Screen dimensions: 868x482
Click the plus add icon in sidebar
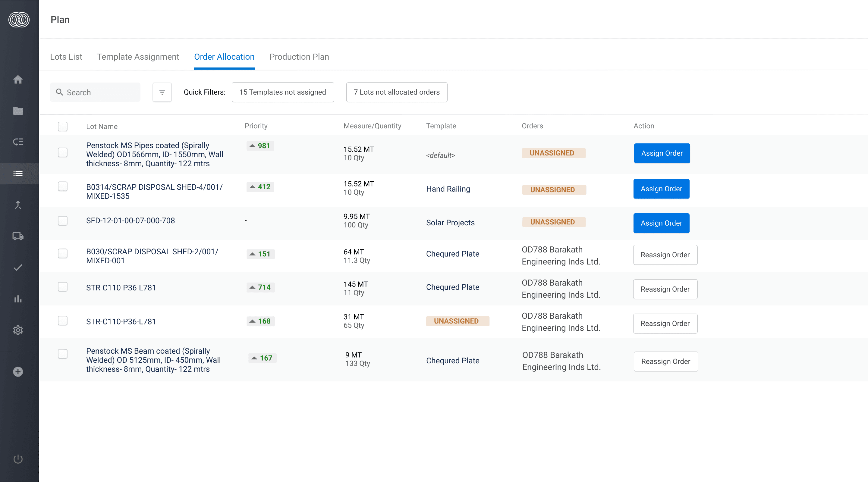[18, 372]
